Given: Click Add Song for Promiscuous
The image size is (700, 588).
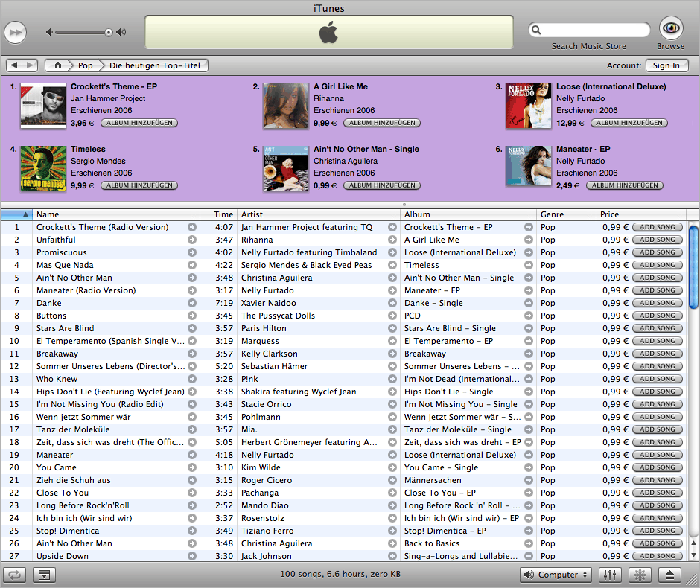Looking at the screenshot, I should [x=657, y=252].
